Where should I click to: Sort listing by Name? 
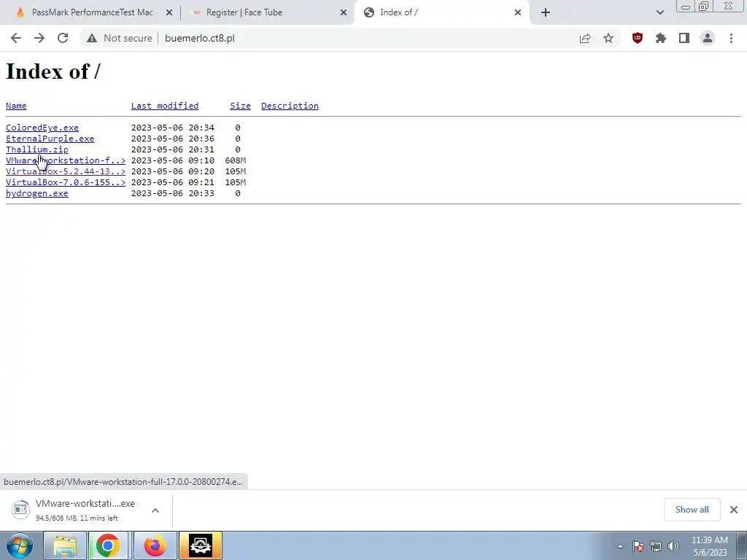(16, 106)
